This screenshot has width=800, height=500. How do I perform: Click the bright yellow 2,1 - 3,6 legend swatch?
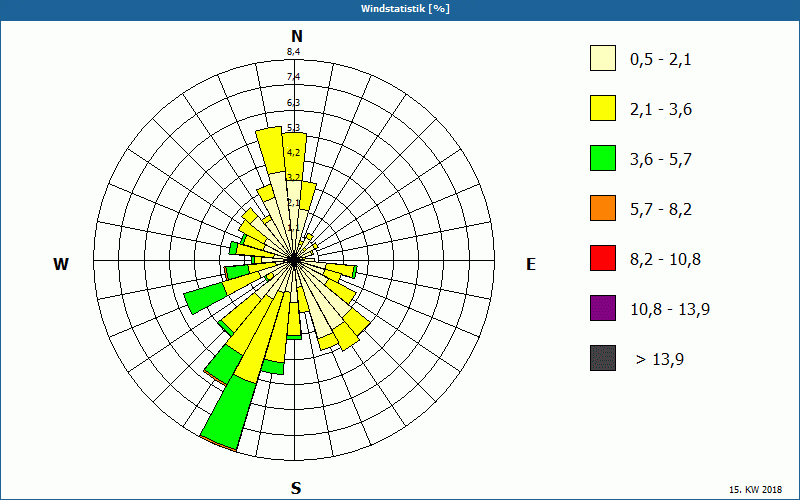click(x=603, y=108)
